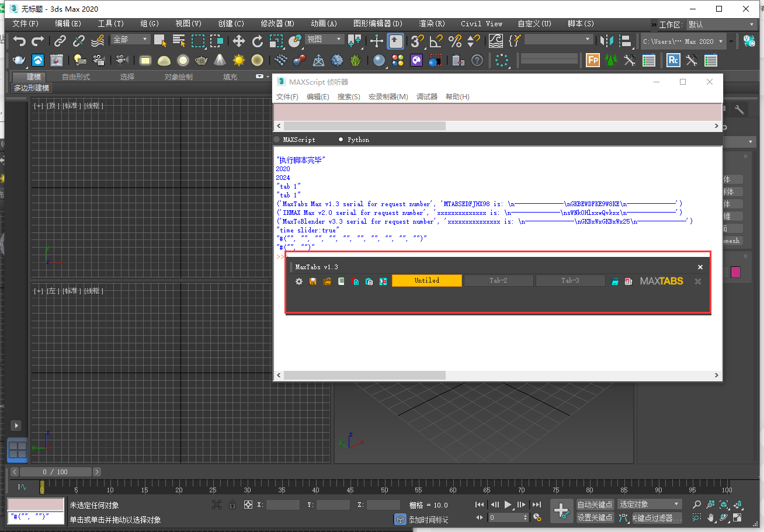This screenshot has width=764, height=532.
Task: Open the orange Fp plugin icon
Action: pos(593,60)
